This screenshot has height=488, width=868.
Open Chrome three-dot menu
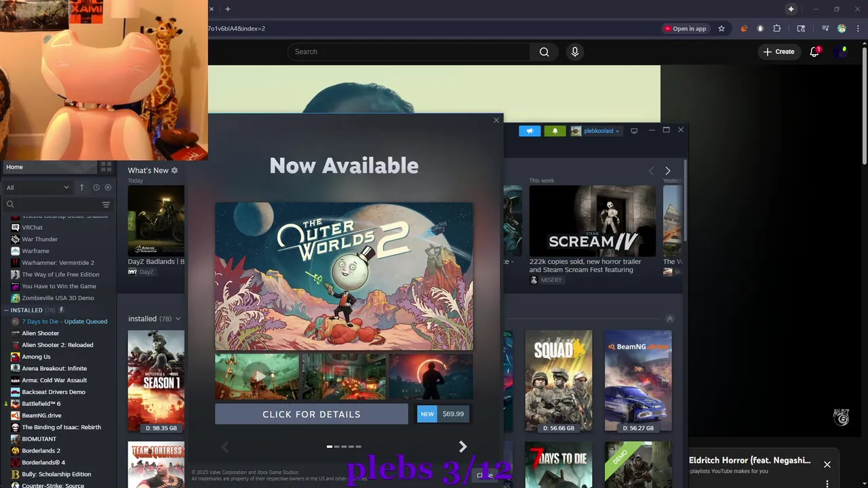tap(858, 28)
